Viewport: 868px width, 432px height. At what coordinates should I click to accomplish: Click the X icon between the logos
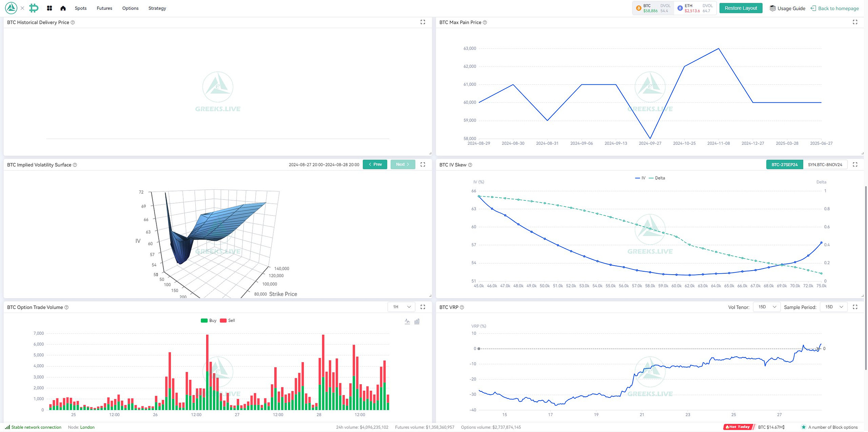[x=22, y=8]
